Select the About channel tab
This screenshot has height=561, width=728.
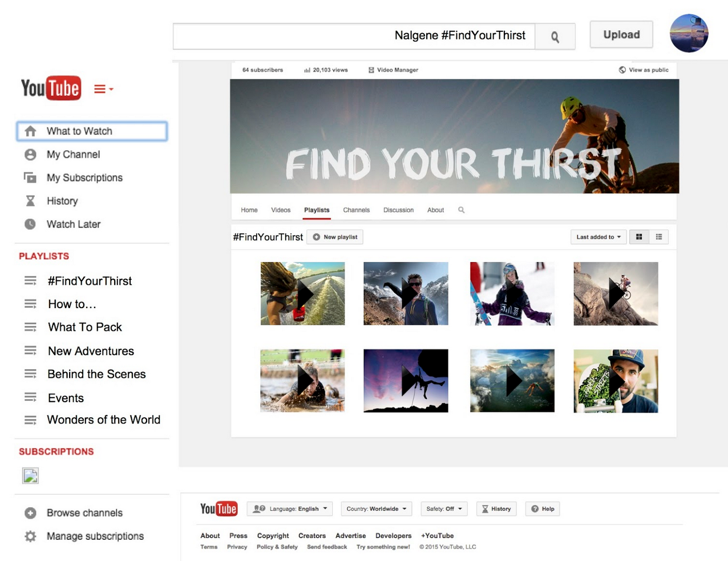tap(435, 210)
